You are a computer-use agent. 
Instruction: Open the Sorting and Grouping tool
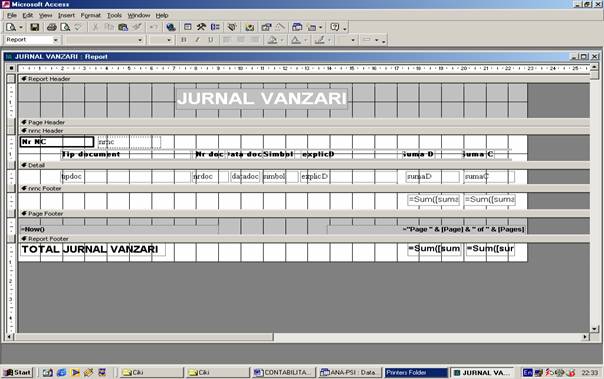215,27
